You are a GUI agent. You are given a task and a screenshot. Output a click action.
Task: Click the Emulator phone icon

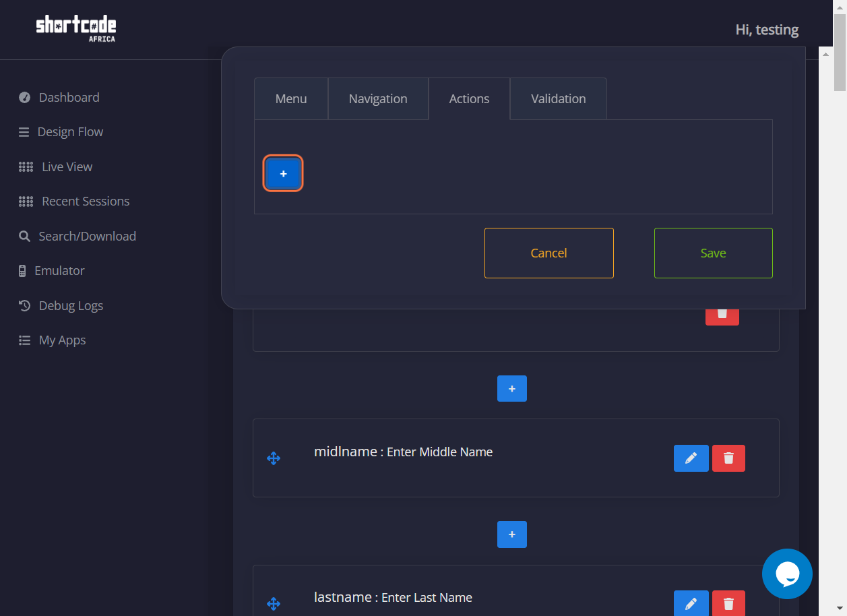click(22, 271)
